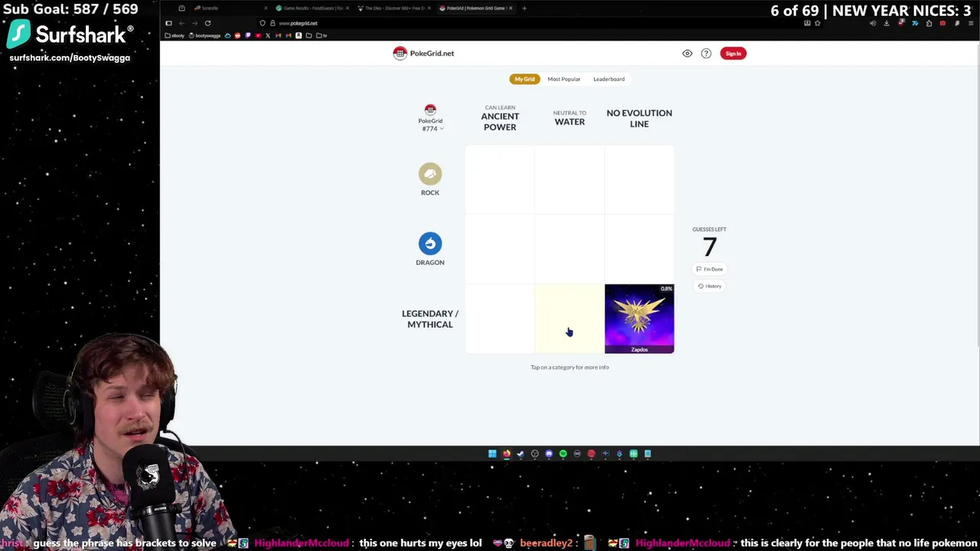980x551 pixels.
Task: Toggle the eye visibility icon in header
Action: point(687,54)
